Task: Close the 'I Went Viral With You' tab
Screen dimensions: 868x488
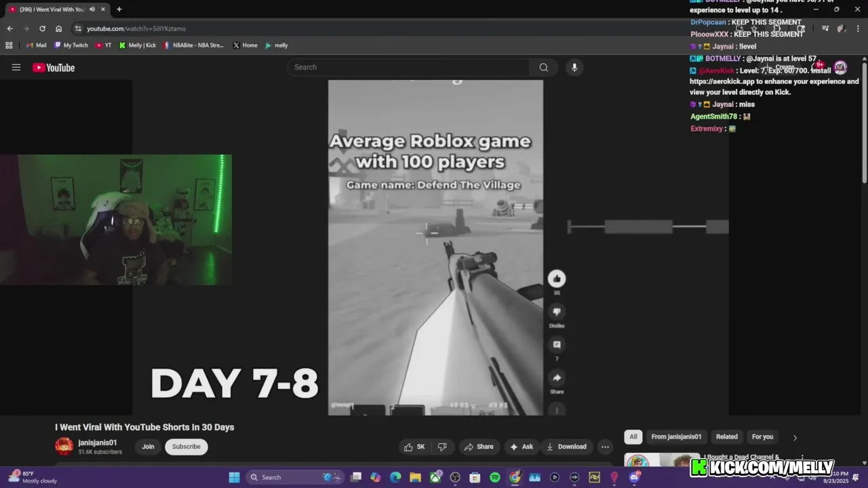Action: [102, 9]
